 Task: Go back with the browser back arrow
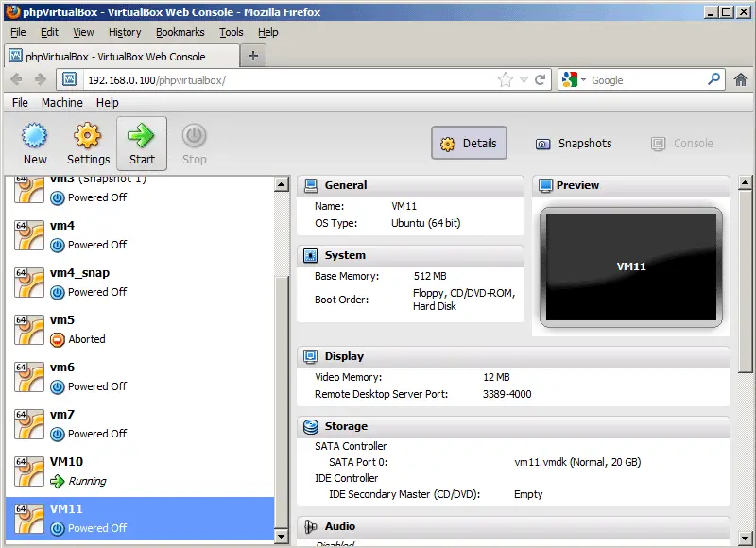[x=16, y=79]
